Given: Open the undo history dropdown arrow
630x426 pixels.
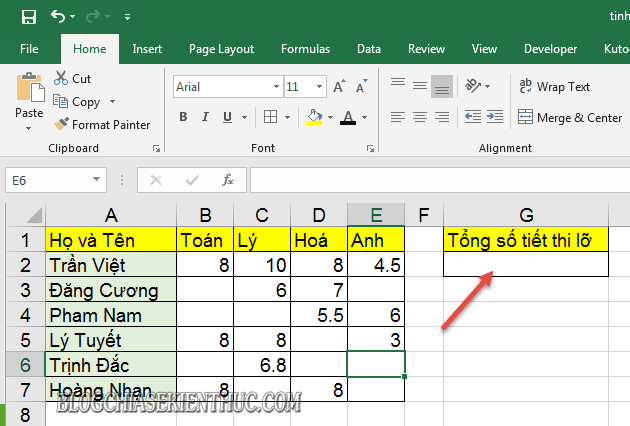Looking at the screenshot, I should [x=73, y=16].
